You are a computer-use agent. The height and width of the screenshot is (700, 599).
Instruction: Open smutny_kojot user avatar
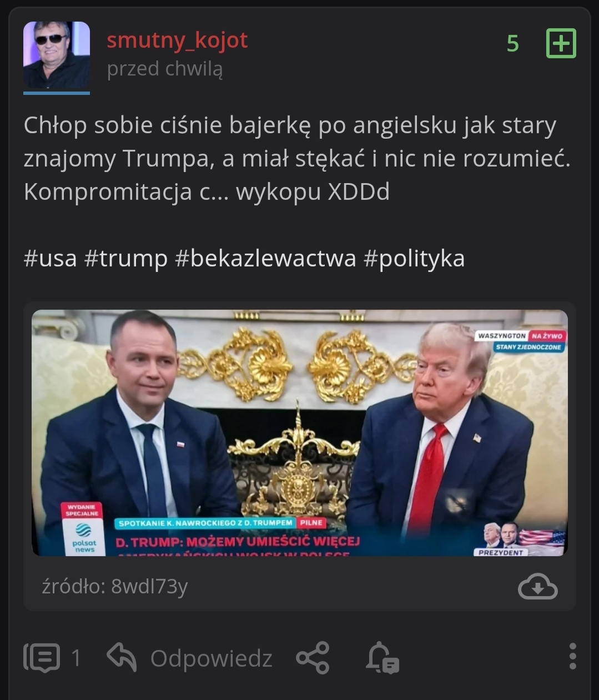pyautogui.click(x=57, y=57)
